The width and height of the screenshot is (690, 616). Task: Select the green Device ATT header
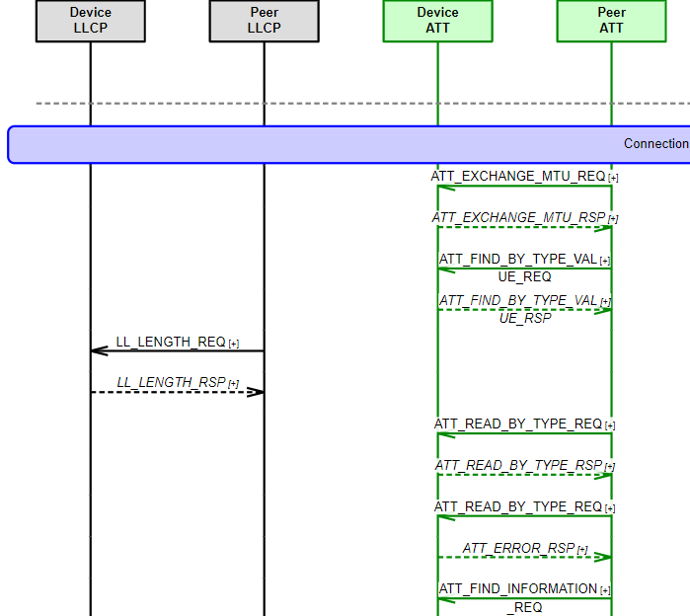pyautogui.click(x=437, y=21)
